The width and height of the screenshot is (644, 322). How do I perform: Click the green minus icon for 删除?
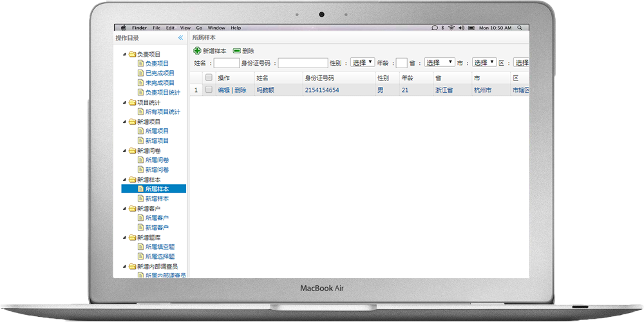click(237, 50)
